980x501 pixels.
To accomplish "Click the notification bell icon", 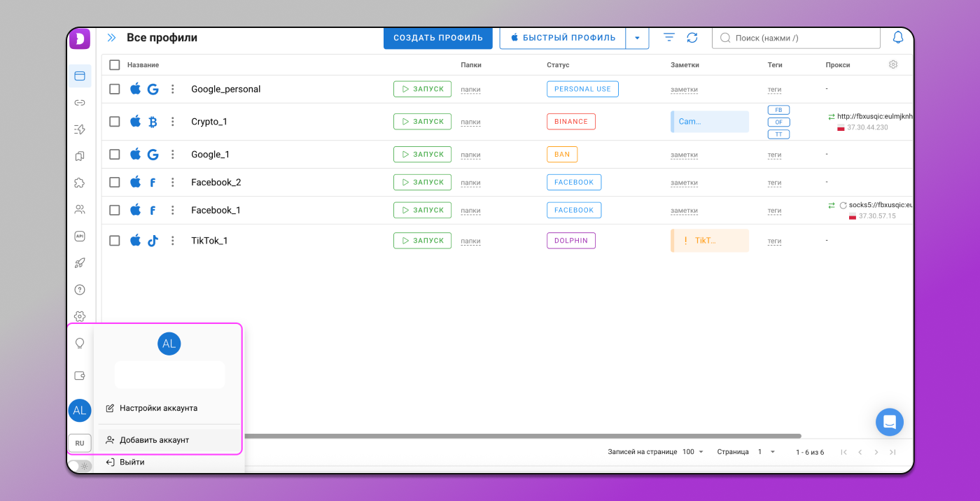I will (897, 38).
